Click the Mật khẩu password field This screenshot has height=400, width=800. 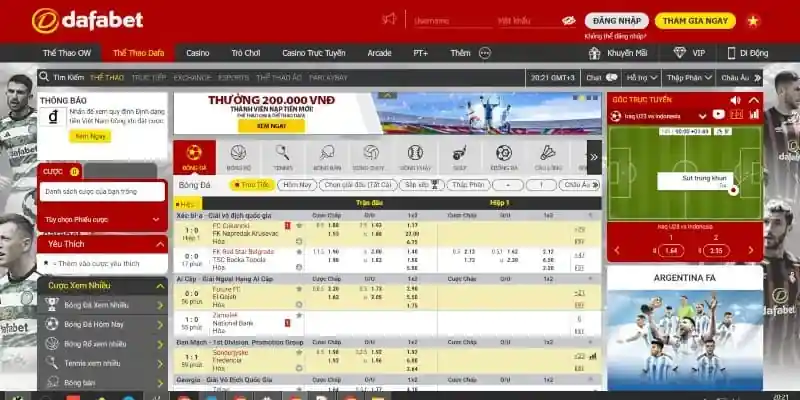tap(528, 21)
